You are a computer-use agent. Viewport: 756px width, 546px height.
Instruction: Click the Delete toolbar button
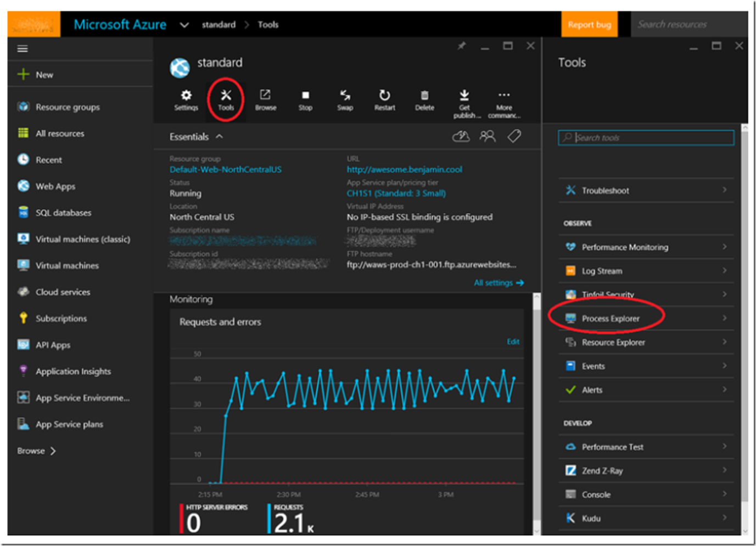click(424, 101)
